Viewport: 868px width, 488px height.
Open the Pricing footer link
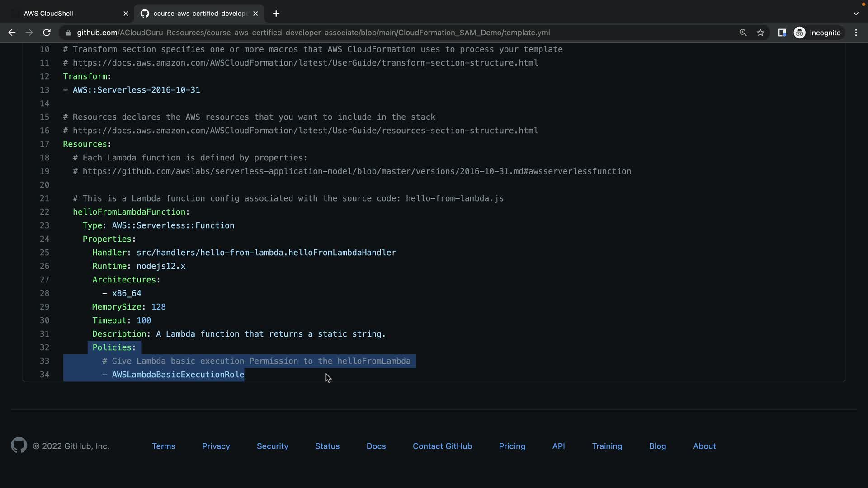point(512,446)
